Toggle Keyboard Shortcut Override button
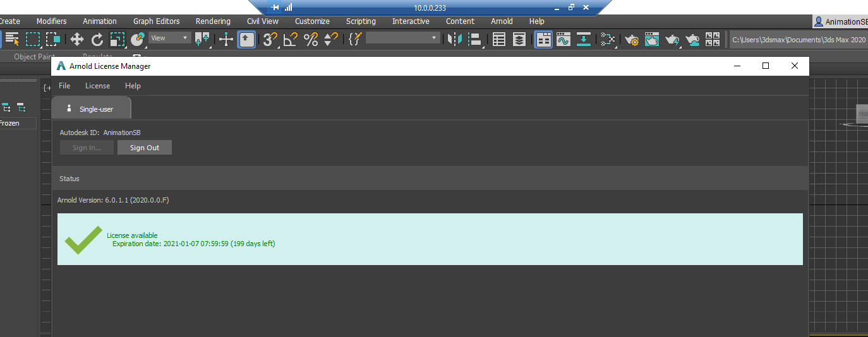Viewport: 868px width, 337px height. point(246,39)
